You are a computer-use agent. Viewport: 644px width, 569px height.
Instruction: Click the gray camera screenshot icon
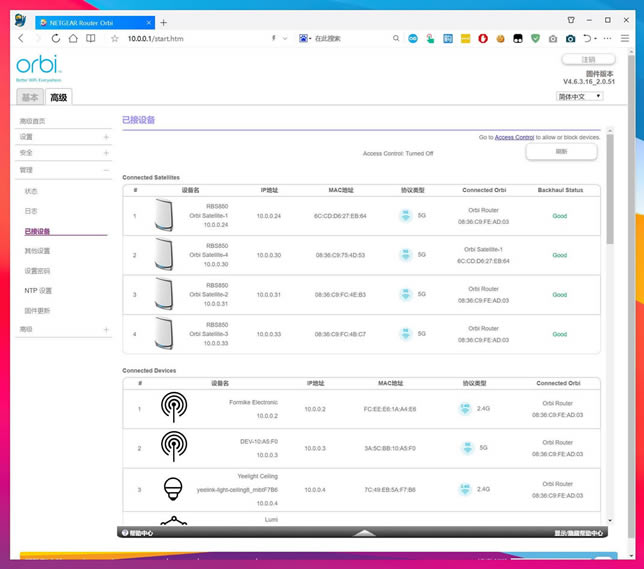[x=553, y=39]
